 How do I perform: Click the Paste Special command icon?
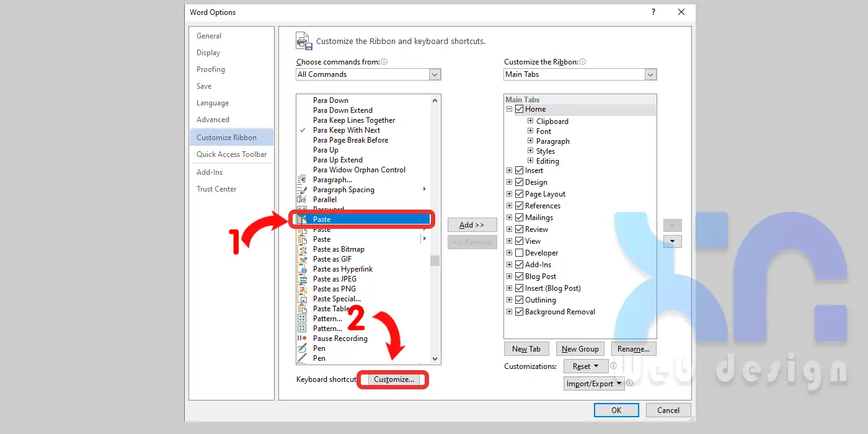[302, 299]
